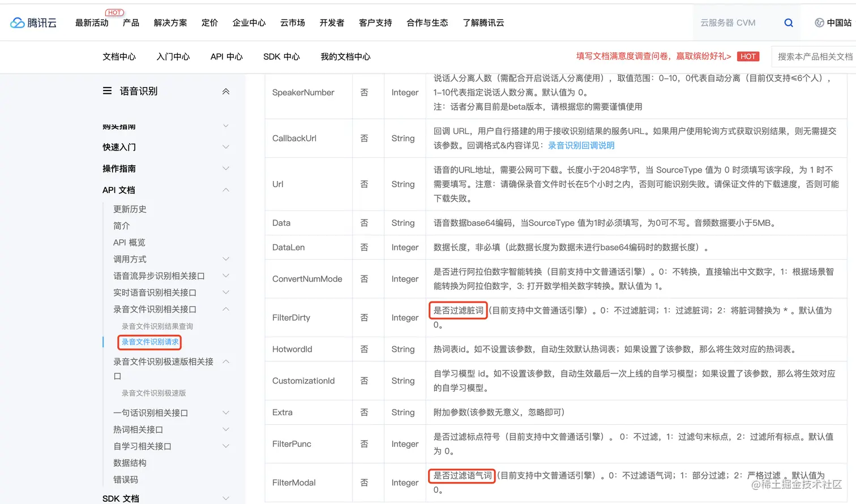Open the 最新活动 menu
This screenshot has width=856, height=504.
click(x=92, y=23)
